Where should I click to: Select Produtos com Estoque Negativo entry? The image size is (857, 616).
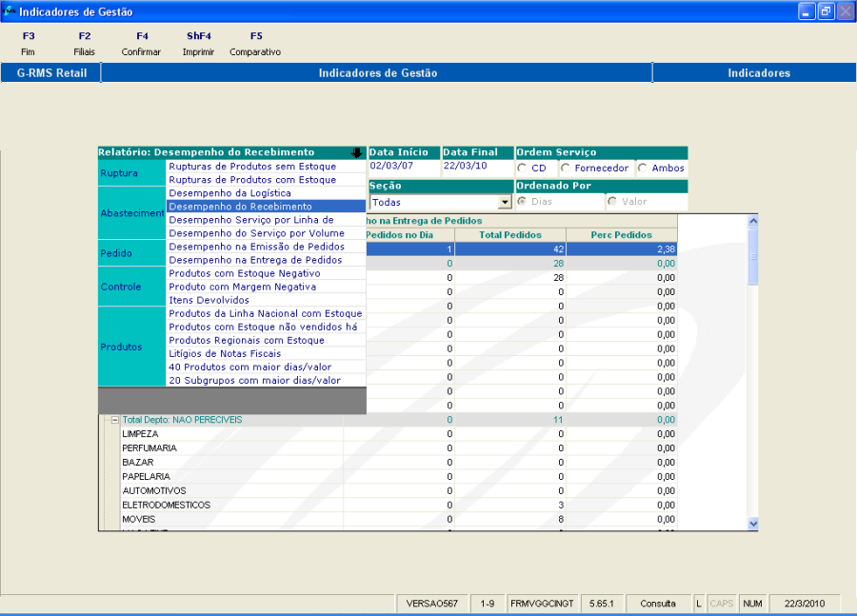coord(245,273)
